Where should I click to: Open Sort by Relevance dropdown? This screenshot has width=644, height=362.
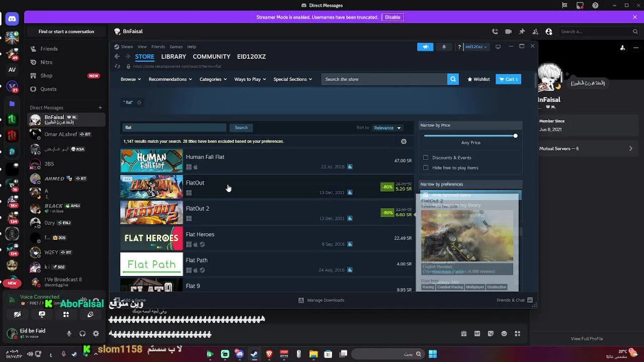click(x=387, y=128)
